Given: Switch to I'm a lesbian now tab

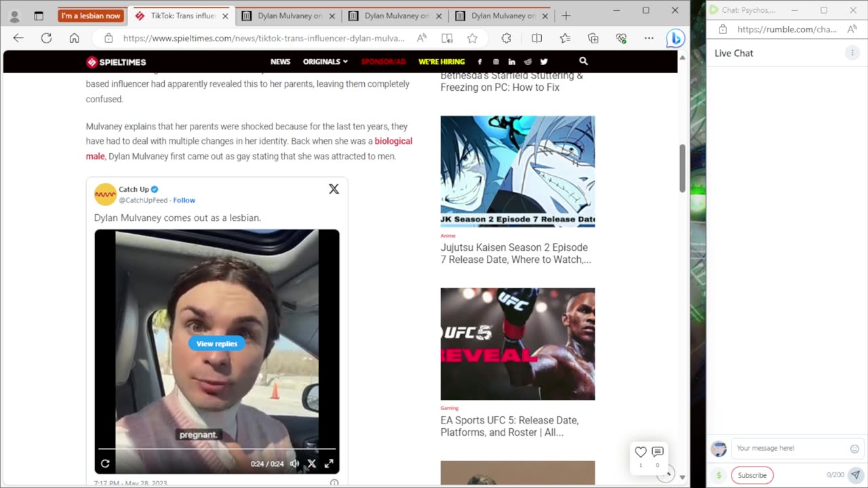Looking at the screenshot, I should [91, 16].
